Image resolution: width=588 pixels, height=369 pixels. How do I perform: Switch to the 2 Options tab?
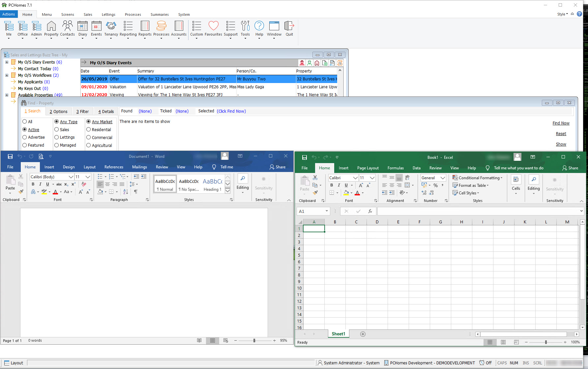point(59,111)
